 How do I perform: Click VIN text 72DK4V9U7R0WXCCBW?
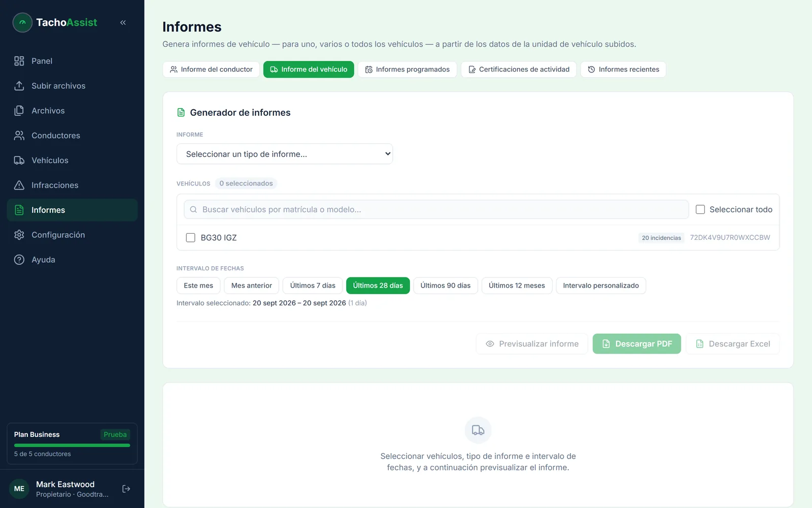coord(730,238)
